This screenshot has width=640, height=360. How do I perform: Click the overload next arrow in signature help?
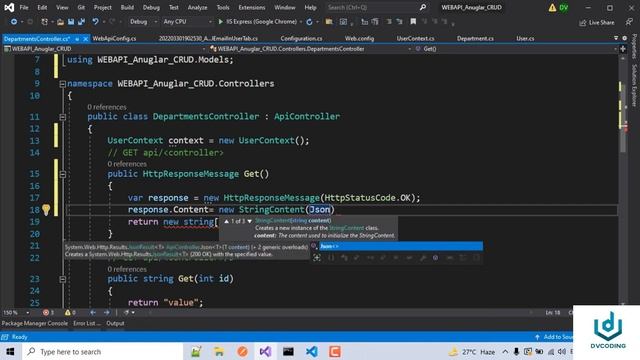249,221
